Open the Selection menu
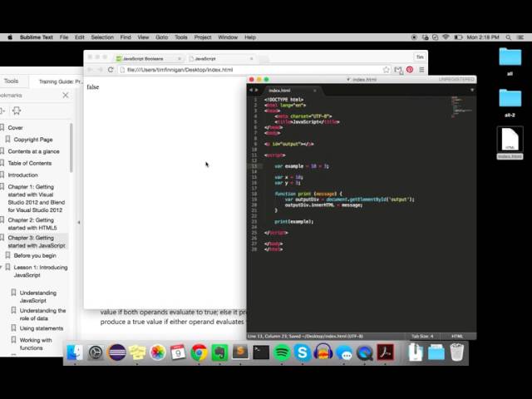532x399 pixels. [102, 37]
